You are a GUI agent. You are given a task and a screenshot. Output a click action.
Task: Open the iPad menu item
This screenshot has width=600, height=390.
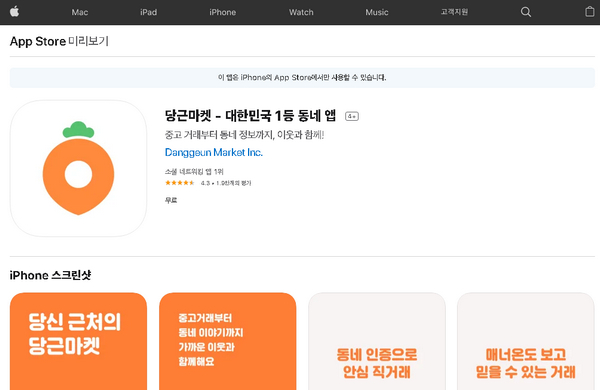[x=148, y=12]
